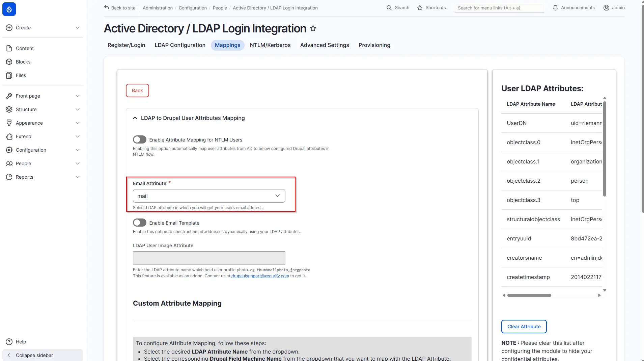644x361 pixels.
Task: Expand the Front page menu chevron
Action: 78,96
